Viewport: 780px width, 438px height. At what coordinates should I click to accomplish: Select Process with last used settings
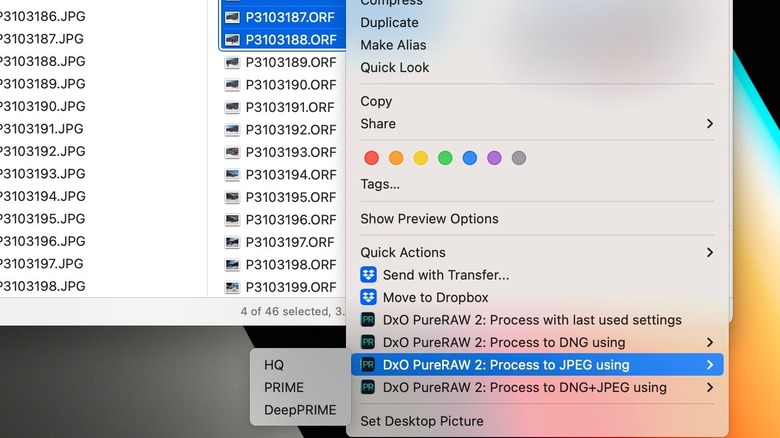coord(532,320)
